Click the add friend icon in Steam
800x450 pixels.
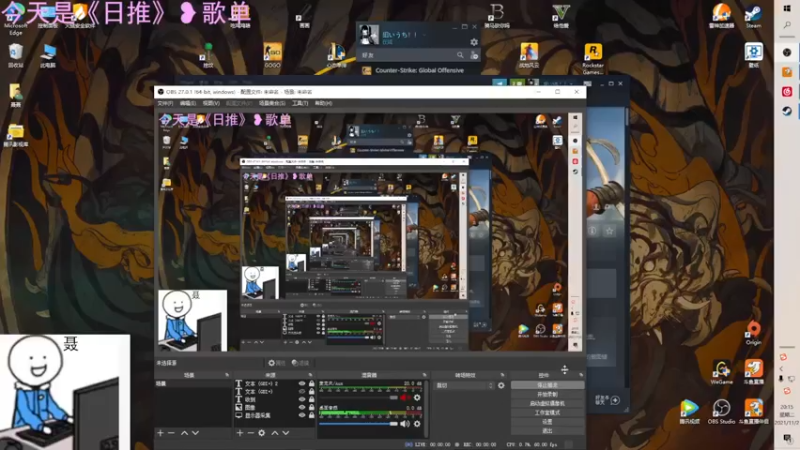(x=474, y=55)
